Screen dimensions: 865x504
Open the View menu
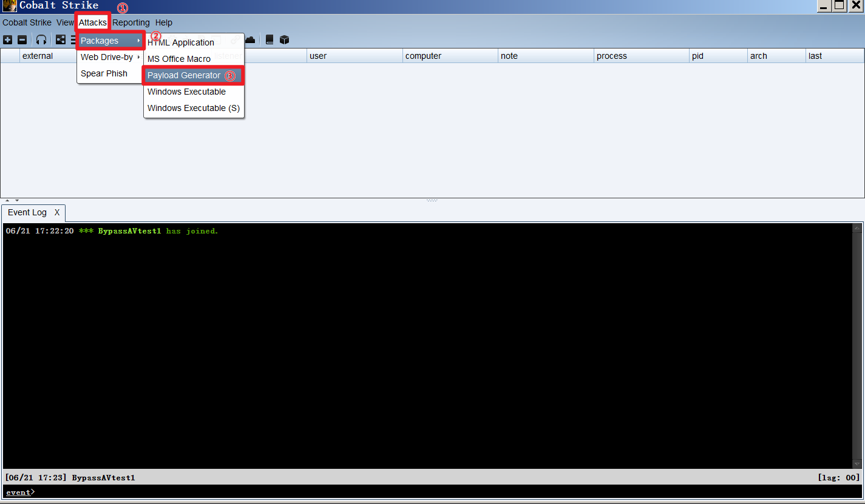click(x=65, y=22)
